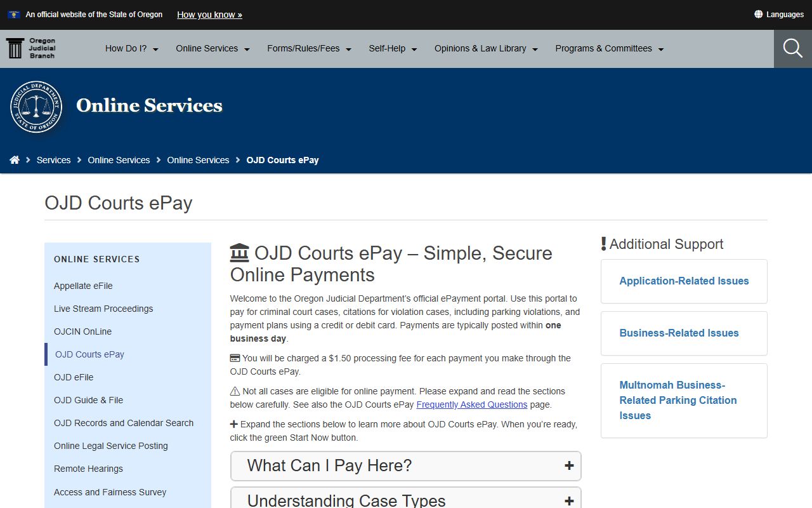The height and width of the screenshot is (508, 812).
Task: Click the Judicial Department seal emblem
Action: [x=36, y=107]
